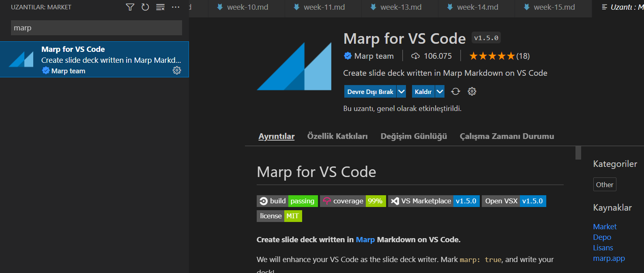Refresh the extensions marketplace list
644x273 pixels.
pyautogui.click(x=145, y=7)
